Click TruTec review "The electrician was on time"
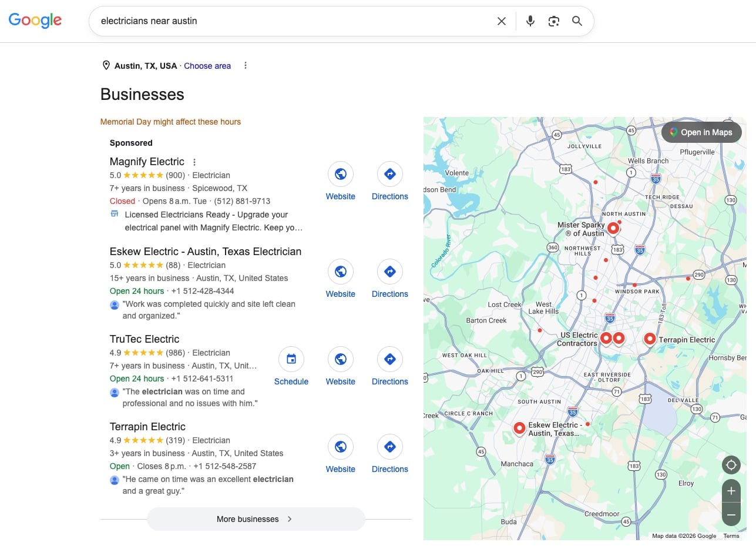Screen dimensions: 756x549 [x=190, y=397]
